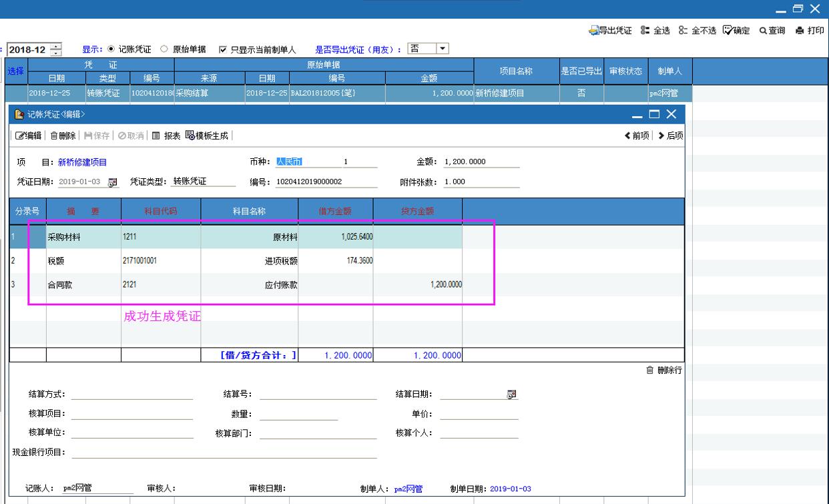Open the 结算日期 date picker

[512, 395]
